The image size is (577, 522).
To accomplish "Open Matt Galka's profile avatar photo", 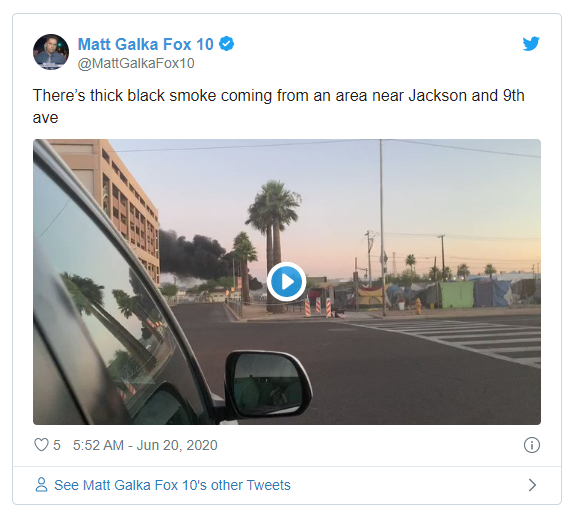I will [51, 52].
